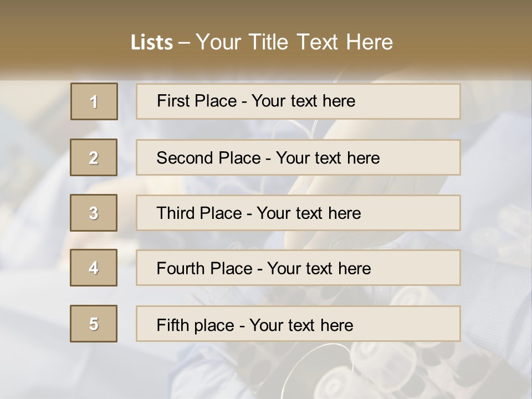Image resolution: width=532 pixels, height=399 pixels.
Task: Click 'Your text here' in Third Place row
Action: tap(309, 213)
